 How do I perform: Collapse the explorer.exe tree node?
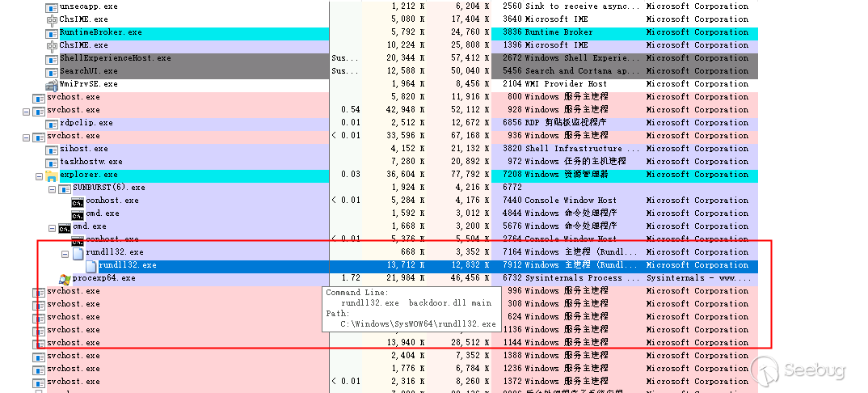click(39, 176)
